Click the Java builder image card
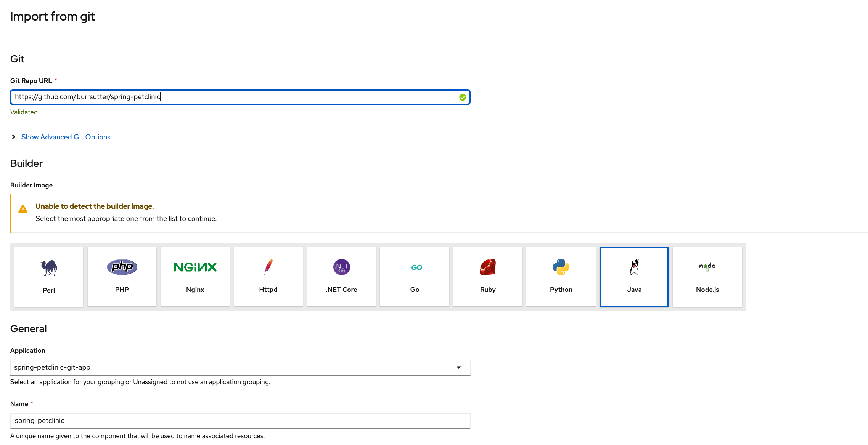The height and width of the screenshot is (445, 868). [x=634, y=277]
